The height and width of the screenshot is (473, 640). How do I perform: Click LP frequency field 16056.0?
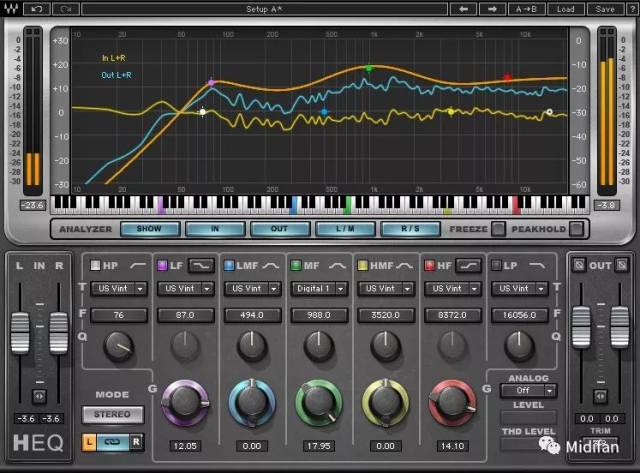tap(520, 315)
